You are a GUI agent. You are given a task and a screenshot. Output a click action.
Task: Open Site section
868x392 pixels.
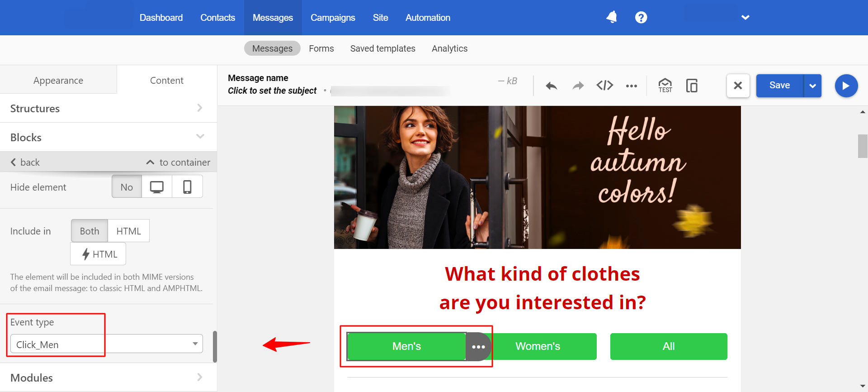coord(380,18)
